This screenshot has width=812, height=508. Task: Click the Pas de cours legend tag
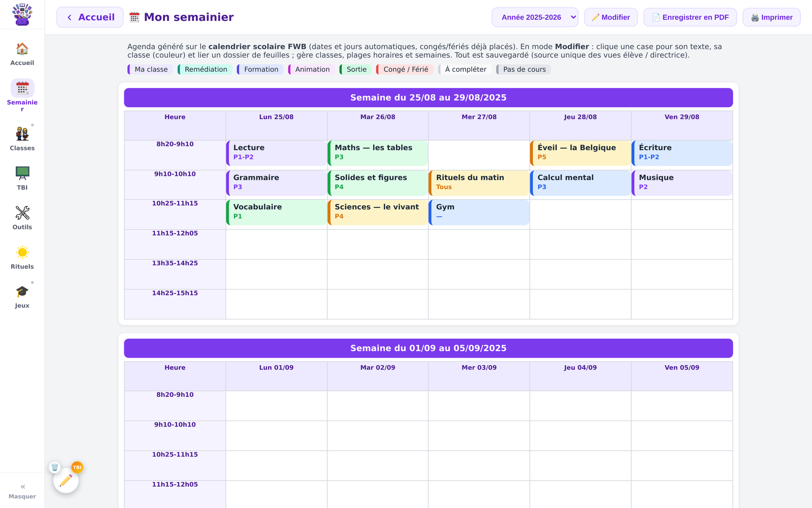pos(524,70)
